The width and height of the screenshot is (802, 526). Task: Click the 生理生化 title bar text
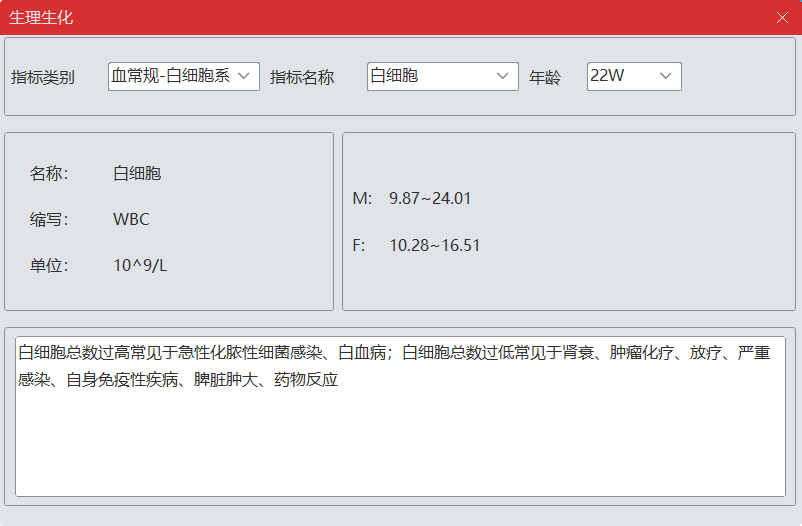pos(41,17)
